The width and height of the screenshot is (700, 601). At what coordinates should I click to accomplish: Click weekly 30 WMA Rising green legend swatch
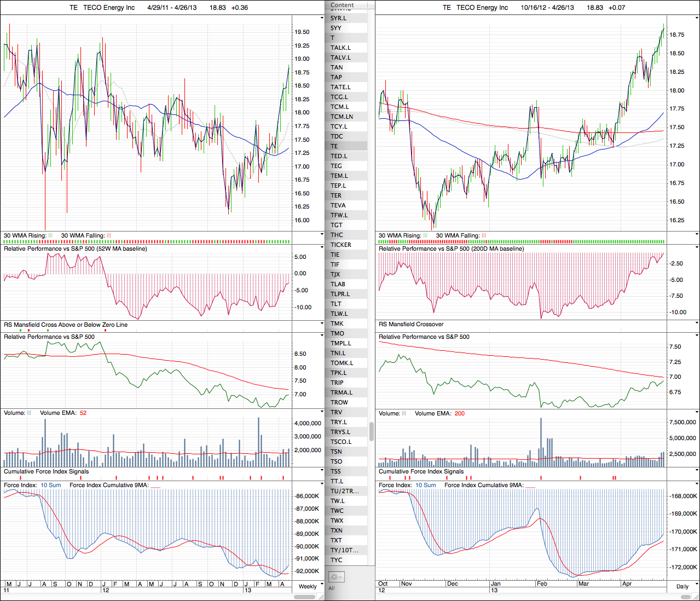pyautogui.click(x=50, y=236)
